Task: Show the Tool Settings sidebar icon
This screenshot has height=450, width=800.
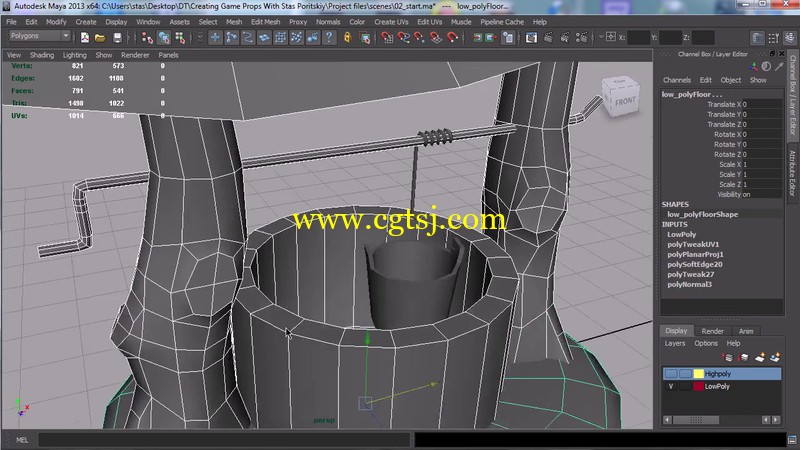Action: 774,38
